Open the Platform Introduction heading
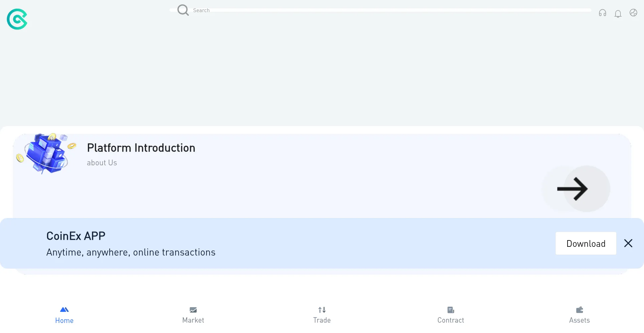Image resolution: width=644 pixels, height=333 pixels. 141,148
